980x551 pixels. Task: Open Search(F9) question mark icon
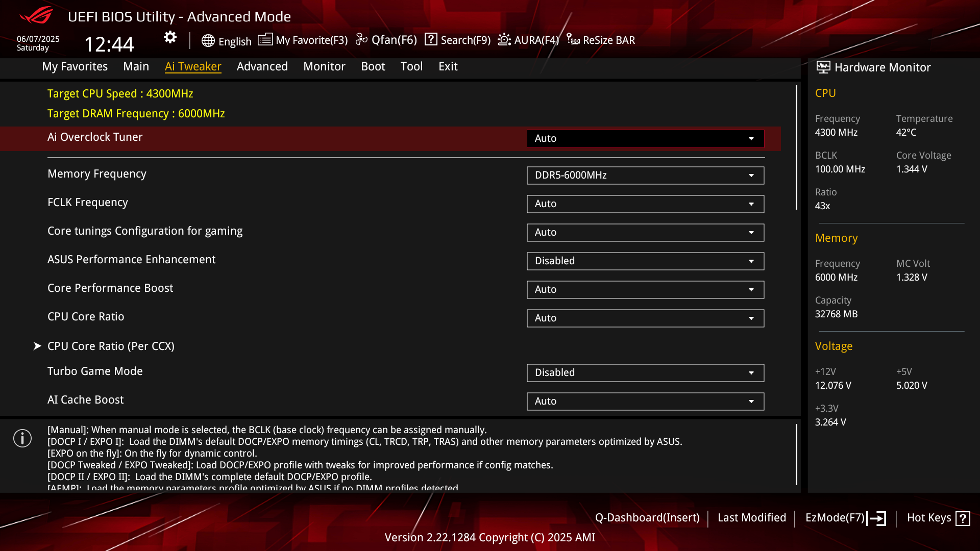click(431, 39)
